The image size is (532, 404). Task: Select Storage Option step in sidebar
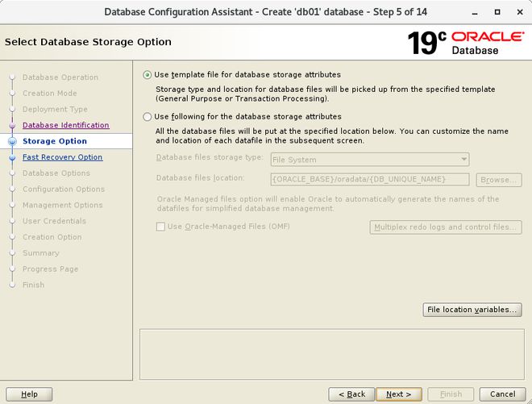click(x=55, y=141)
